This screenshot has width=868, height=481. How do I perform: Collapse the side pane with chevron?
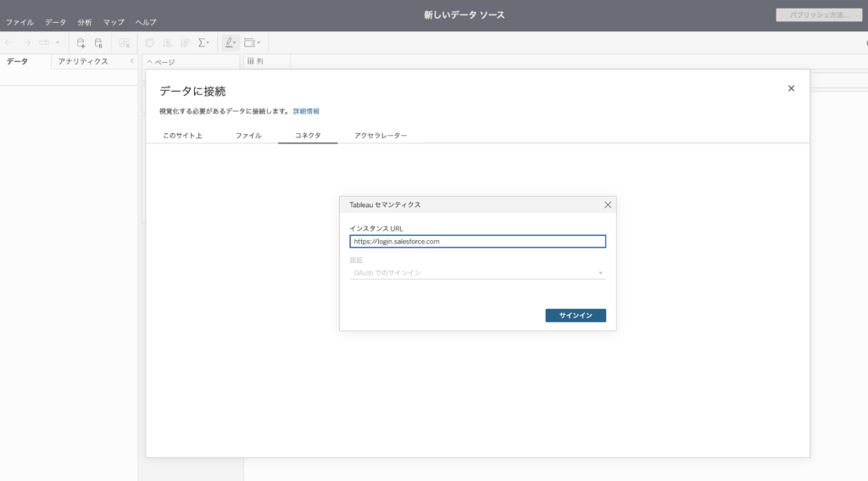pyautogui.click(x=131, y=61)
